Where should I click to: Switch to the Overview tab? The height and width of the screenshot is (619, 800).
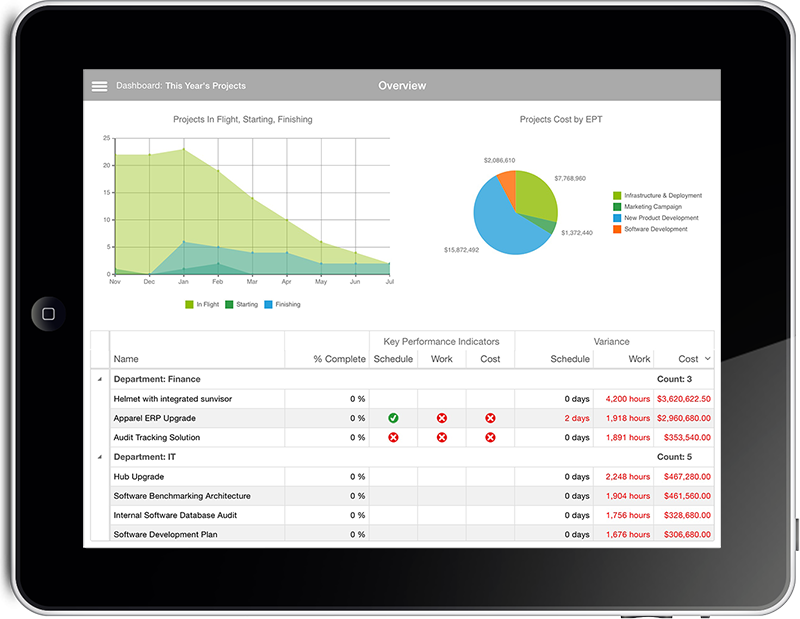[x=402, y=85]
